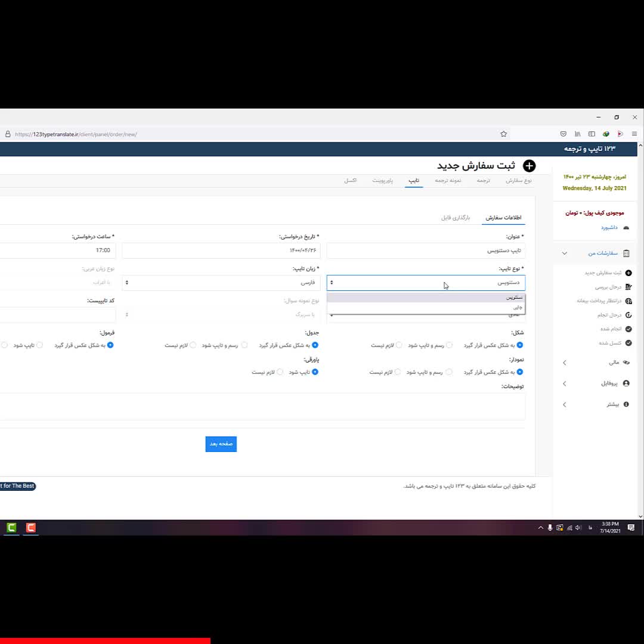The height and width of the screenshot is (644, 644).
Task: Click the page vertical scrollbar
Action: tap(640, 328)
